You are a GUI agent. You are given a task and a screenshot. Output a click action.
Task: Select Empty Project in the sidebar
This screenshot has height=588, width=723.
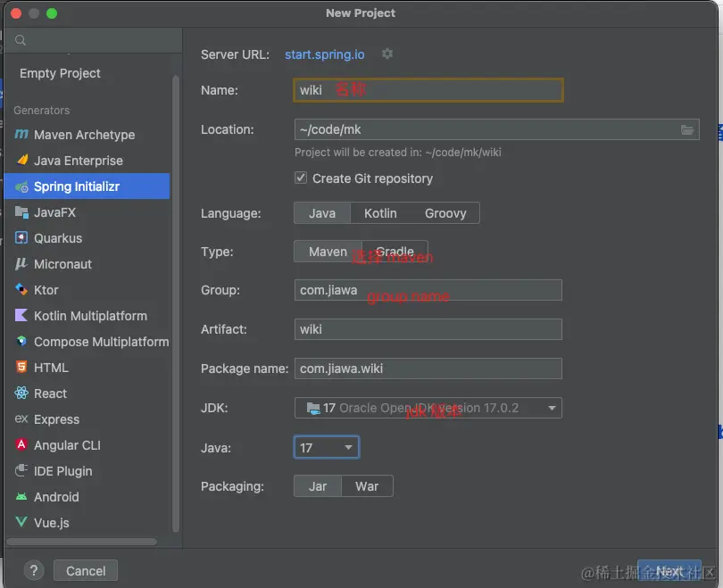(x=61, y=73)
